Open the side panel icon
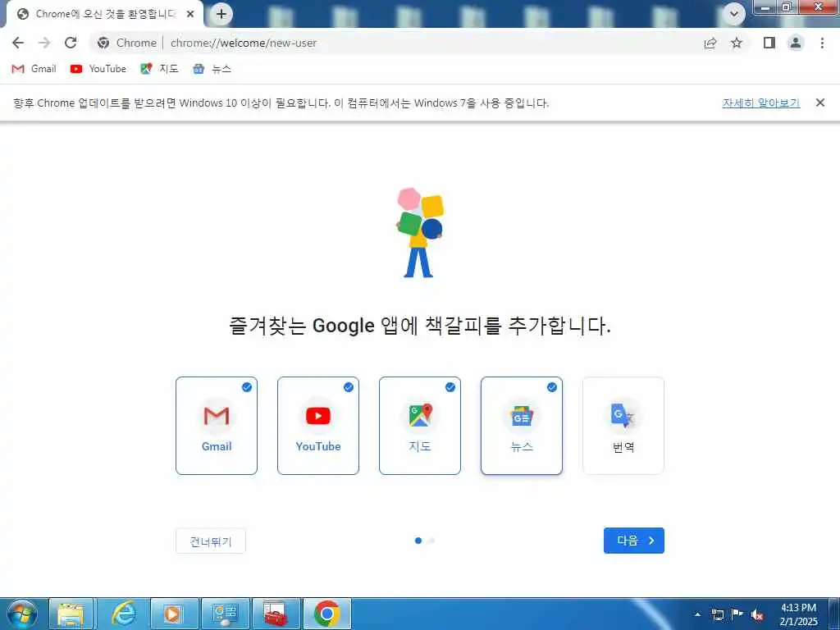 (769, 43)
